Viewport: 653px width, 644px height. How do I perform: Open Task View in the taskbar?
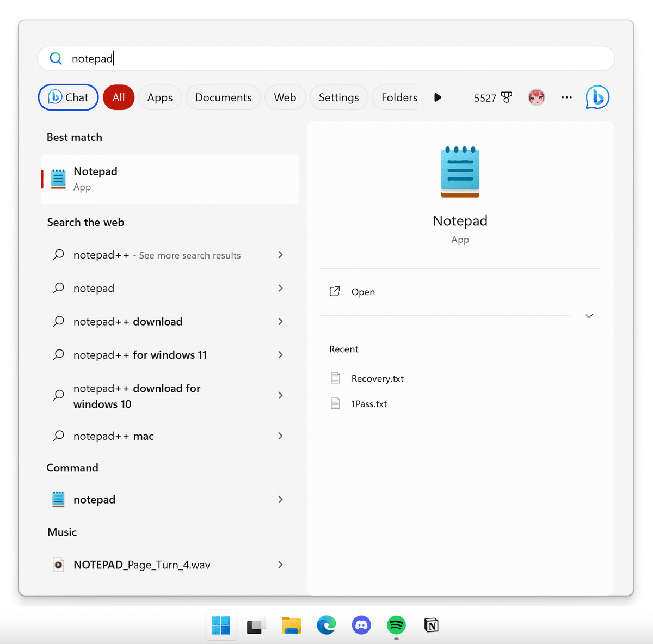(x=256, y=625)
